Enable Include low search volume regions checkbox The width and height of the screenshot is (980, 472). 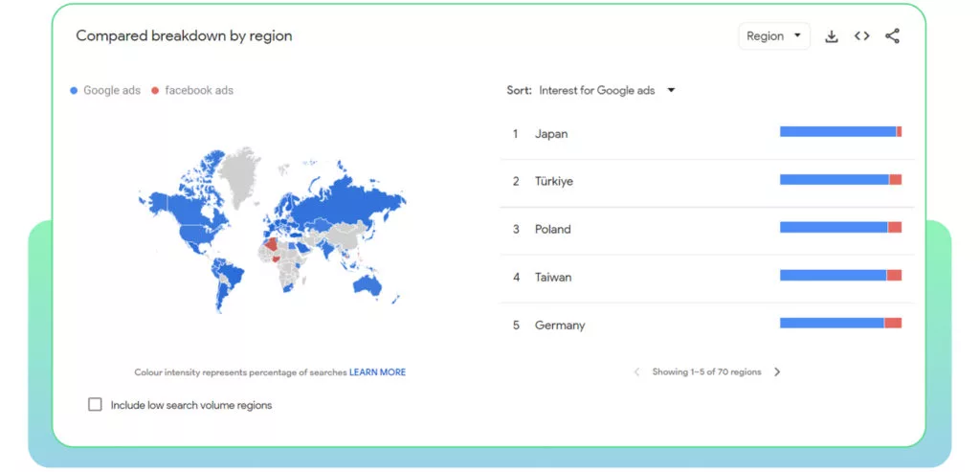(x=95, y=404)
